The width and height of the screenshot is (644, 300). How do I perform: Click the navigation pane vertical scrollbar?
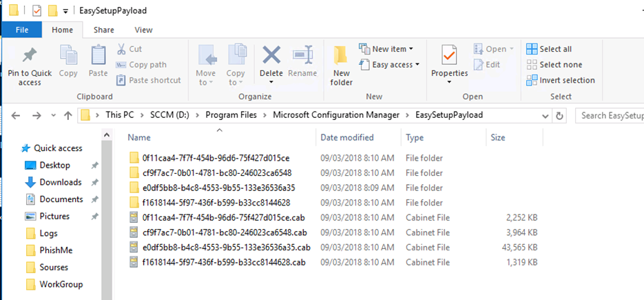pos(106,214)
